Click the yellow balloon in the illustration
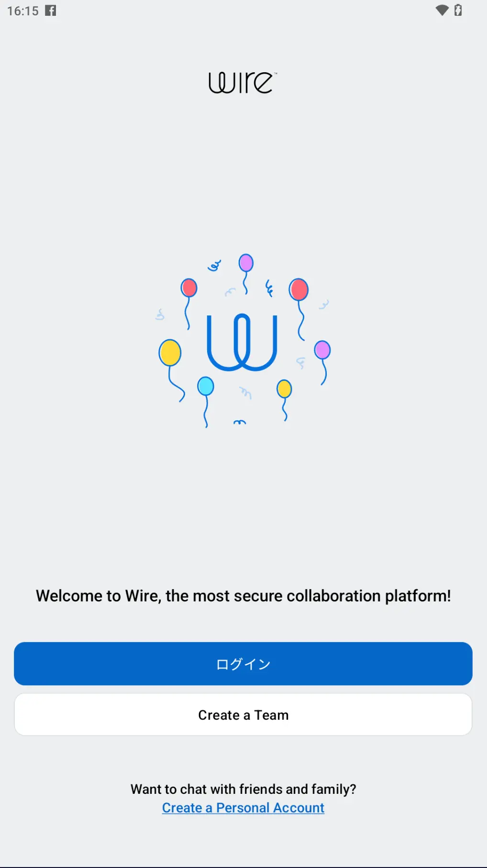The width and height of the screenshot is (487, 868). tap(170, 352)
